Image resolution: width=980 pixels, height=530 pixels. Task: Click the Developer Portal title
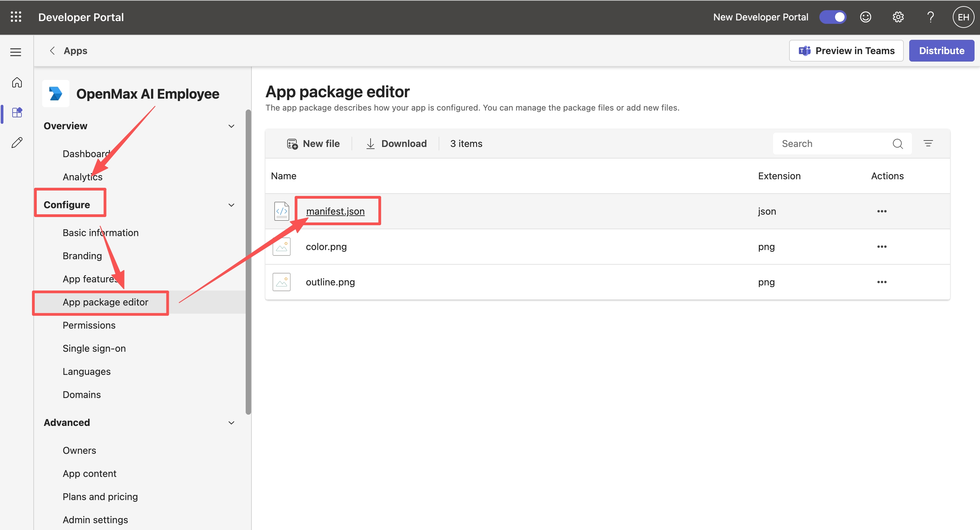click(81, 17)
